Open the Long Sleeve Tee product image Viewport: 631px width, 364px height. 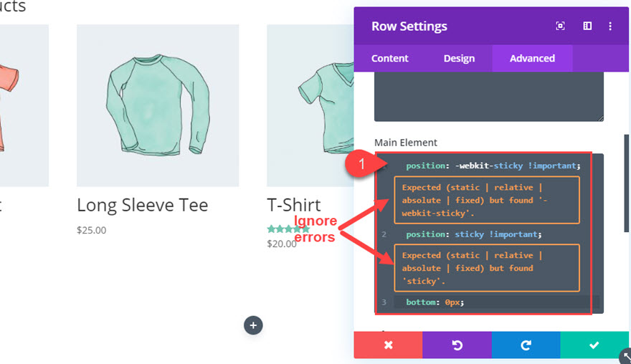point(158,105)
